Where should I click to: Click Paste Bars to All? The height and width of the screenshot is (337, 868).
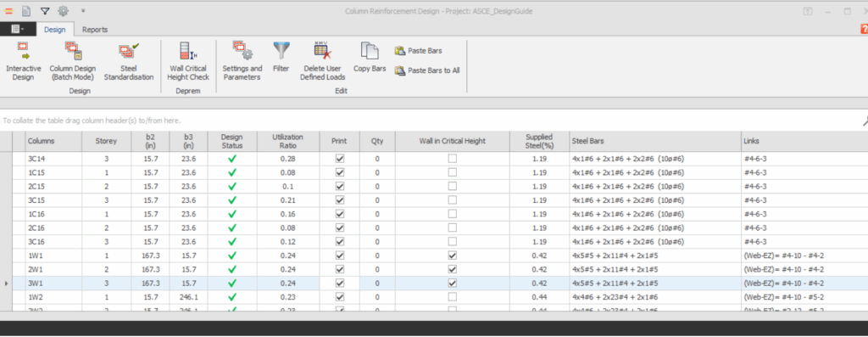point(427,71)
